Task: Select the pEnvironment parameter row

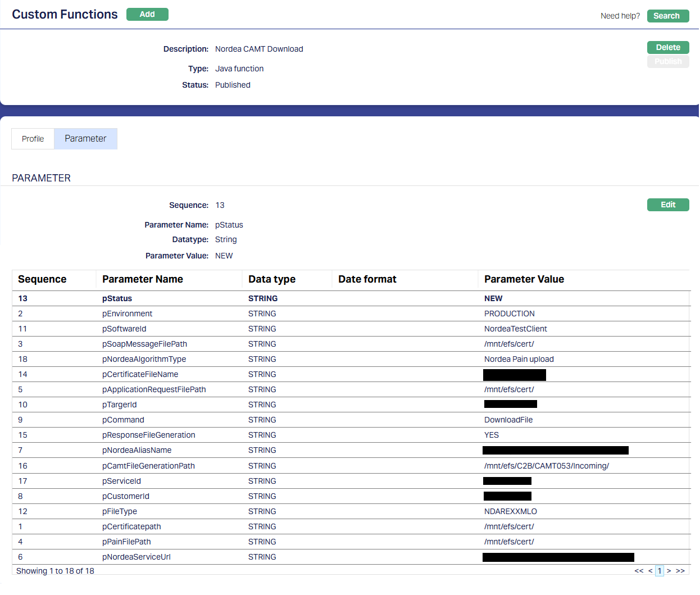Action: pyautogui.click(x=127, y=314)
